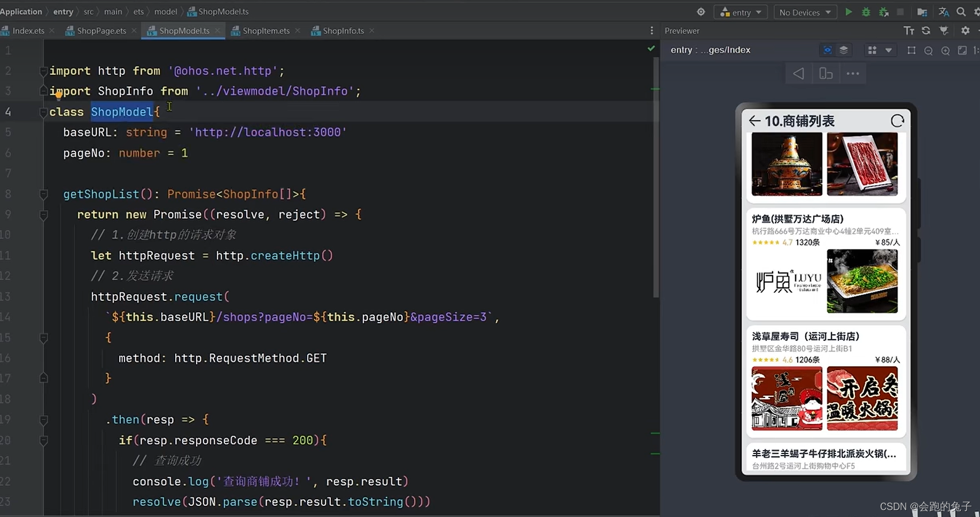Switch to the ShopPage.ets tab
This screenshot has width=980, height=517.
pos(99,30)
